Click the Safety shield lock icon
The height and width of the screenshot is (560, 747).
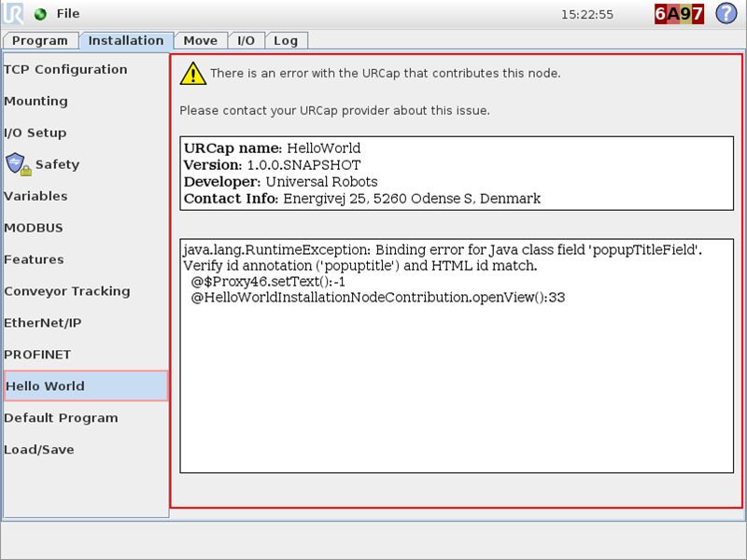tap(18, 164)
